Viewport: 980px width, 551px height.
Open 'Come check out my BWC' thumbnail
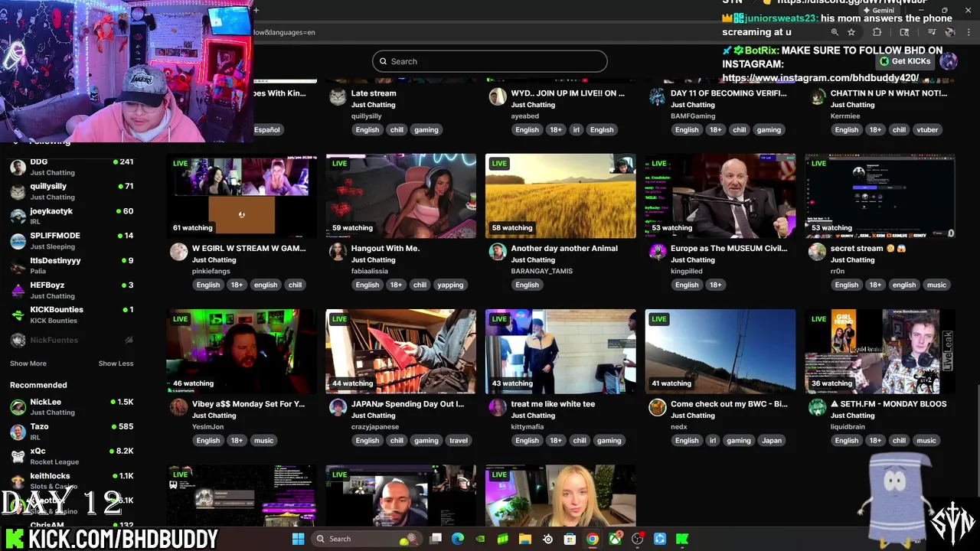[x=720, y=351]
